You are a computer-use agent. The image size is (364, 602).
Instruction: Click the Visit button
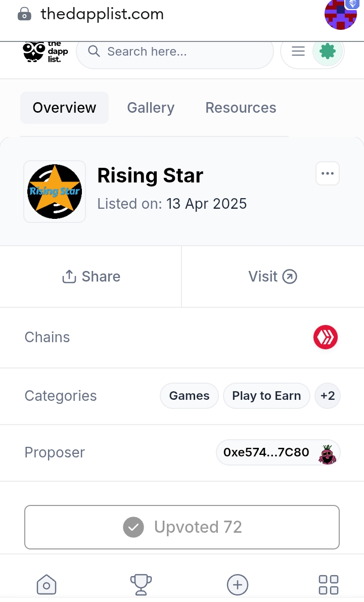(272, 276)
